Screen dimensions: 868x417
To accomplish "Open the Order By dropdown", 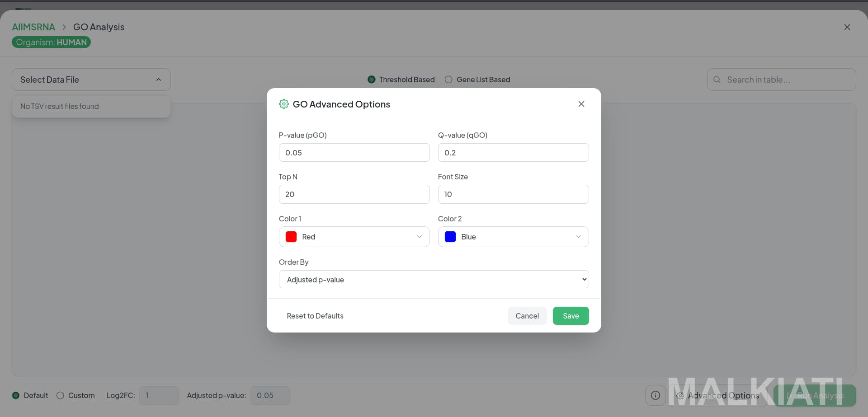I will pyautogui.click(x=434, y=279).
